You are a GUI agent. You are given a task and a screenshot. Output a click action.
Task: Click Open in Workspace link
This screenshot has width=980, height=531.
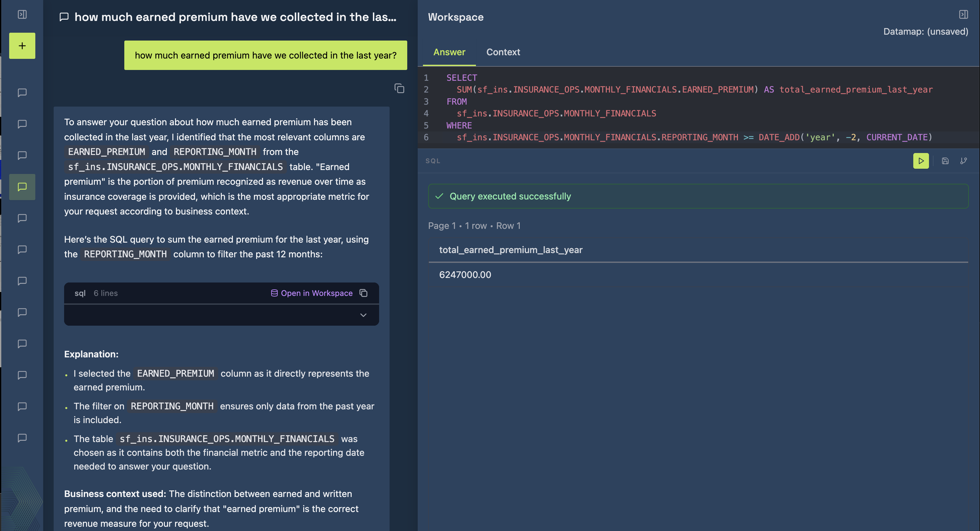312,293
